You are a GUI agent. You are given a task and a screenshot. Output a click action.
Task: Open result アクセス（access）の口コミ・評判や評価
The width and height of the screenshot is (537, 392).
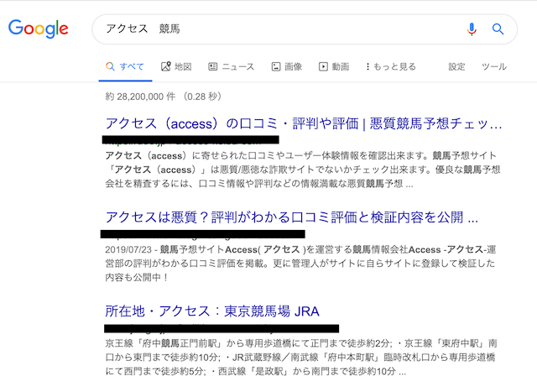point(304,123)
